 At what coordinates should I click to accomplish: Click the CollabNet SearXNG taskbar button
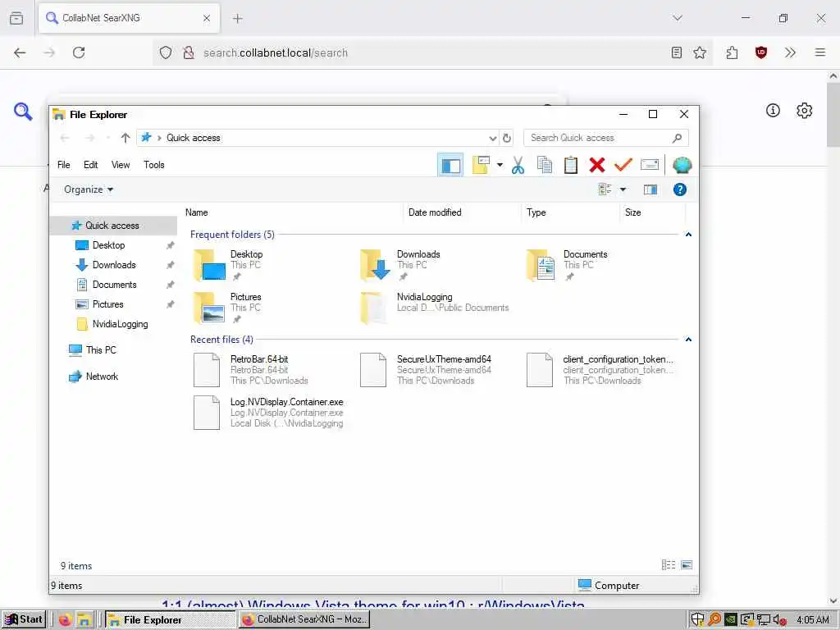point(304,620)
